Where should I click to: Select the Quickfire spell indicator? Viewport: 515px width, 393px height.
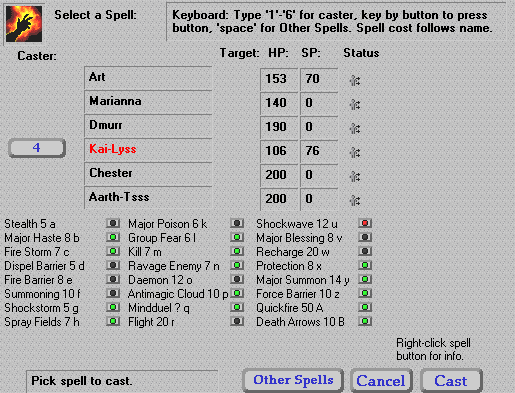click(x=365, y=307)
